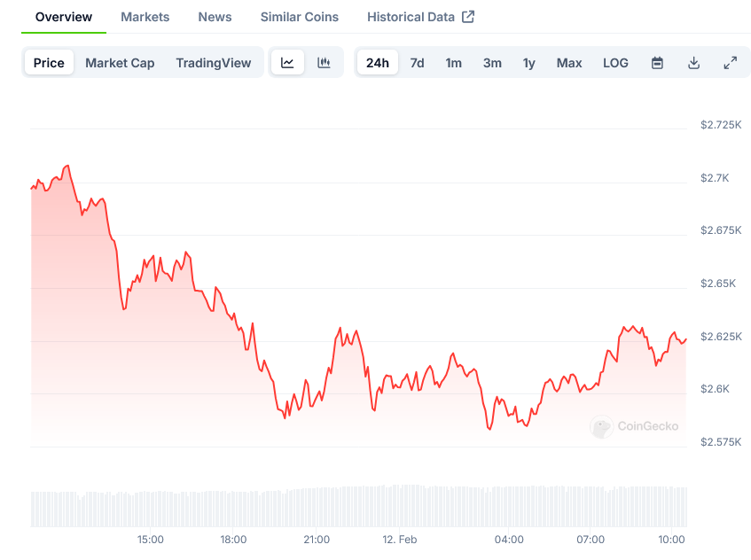751x560 pixels.
Task: Expand chart to fullscreen
Action: [730, 63]
